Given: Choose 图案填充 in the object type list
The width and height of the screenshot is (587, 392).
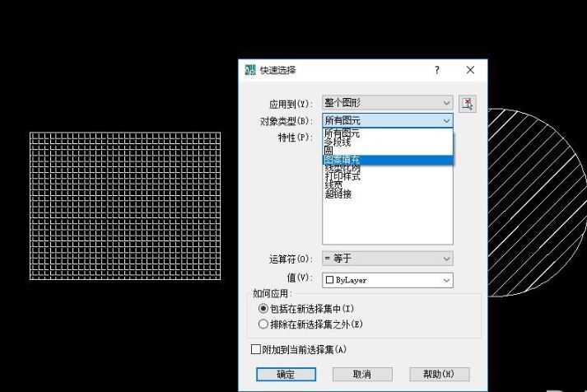Looking at the screenshot, I should coord(388,160).
